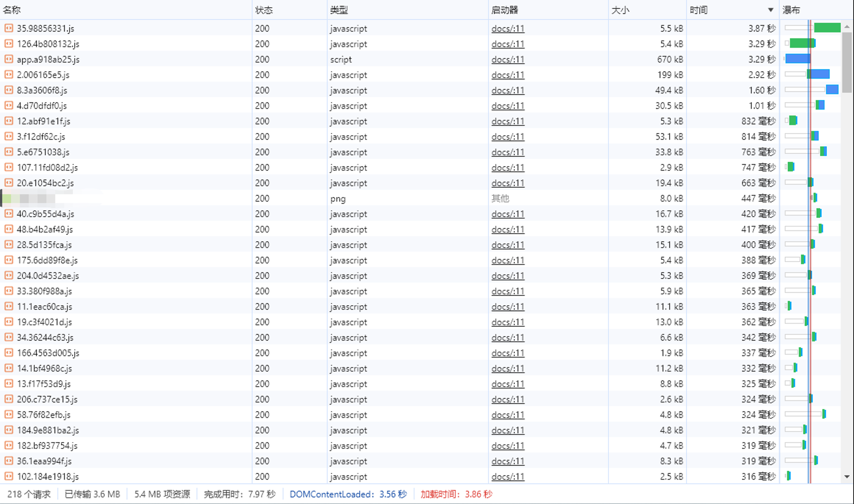This screenshot has height=504, width=854.
Task: Click the sort arrow in 时间 column header
Action: 770,10
